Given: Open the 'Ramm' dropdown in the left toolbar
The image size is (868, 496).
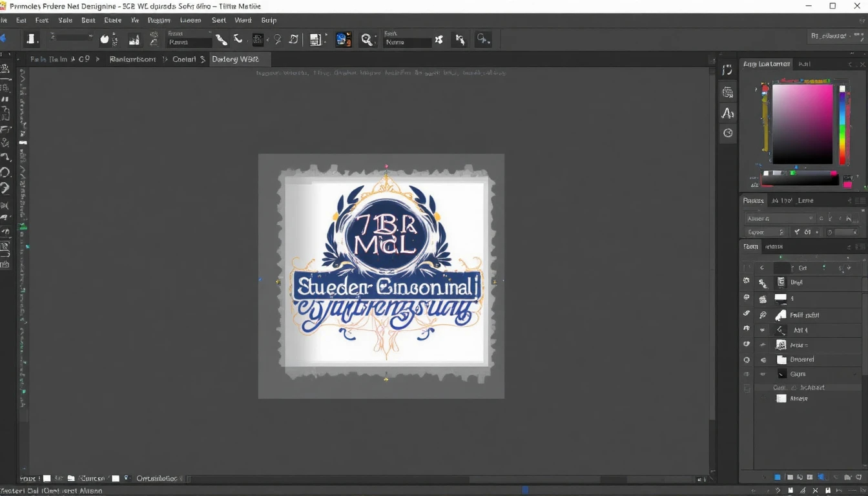Looking at the screenshot, I should click(x=189, y=43).
